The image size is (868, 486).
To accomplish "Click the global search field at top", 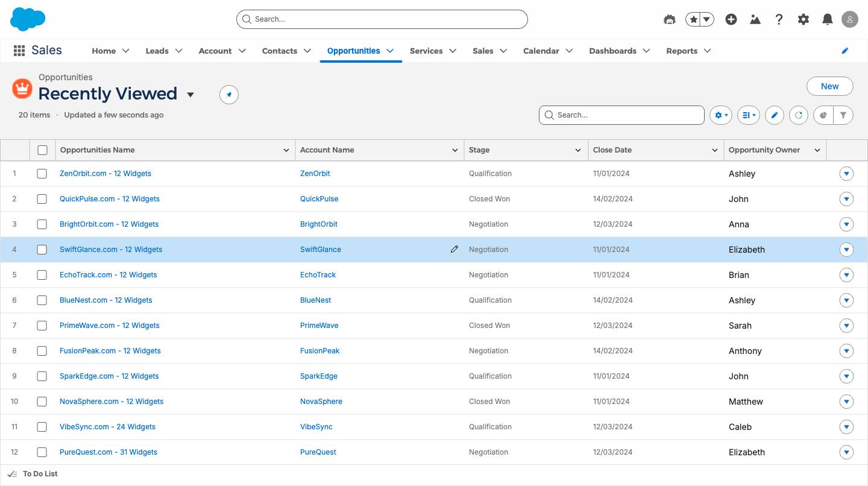I will pos(382,19).
